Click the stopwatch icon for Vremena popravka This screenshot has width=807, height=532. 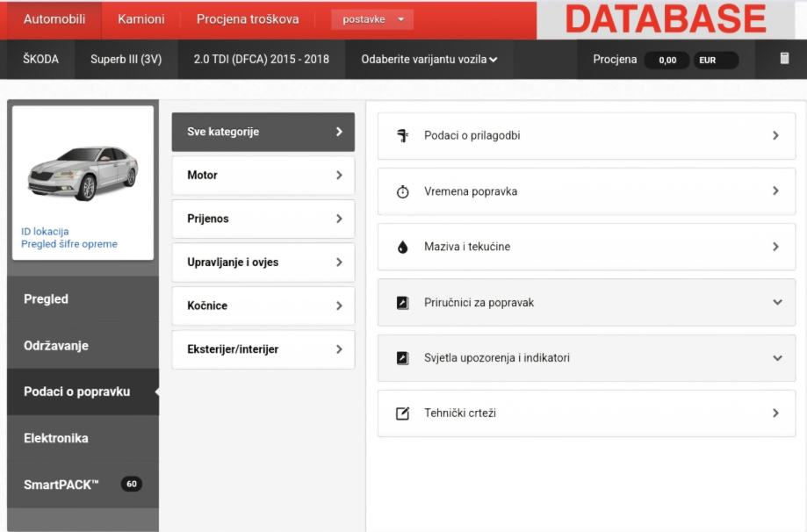[402, 191]
